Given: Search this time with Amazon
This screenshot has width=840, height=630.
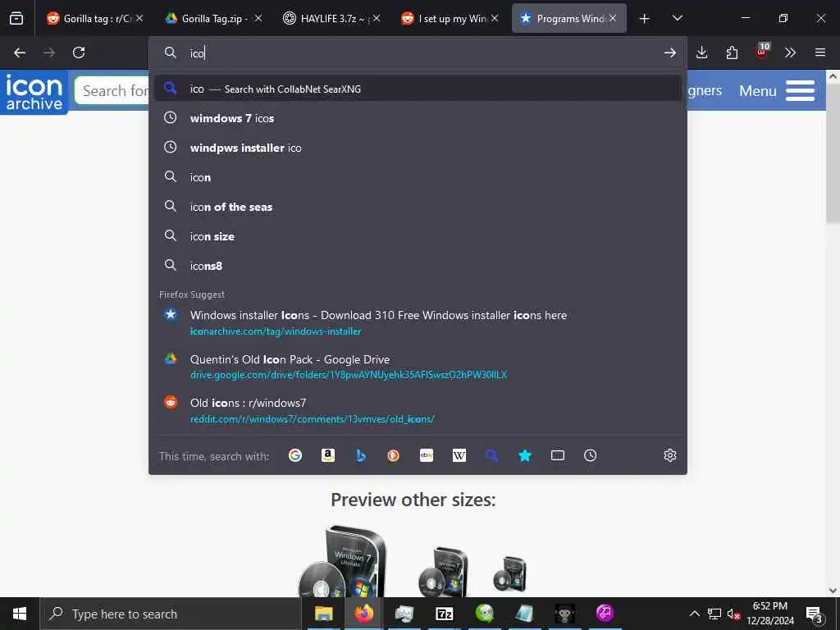Looking at the screenshot, I should 328,455.
